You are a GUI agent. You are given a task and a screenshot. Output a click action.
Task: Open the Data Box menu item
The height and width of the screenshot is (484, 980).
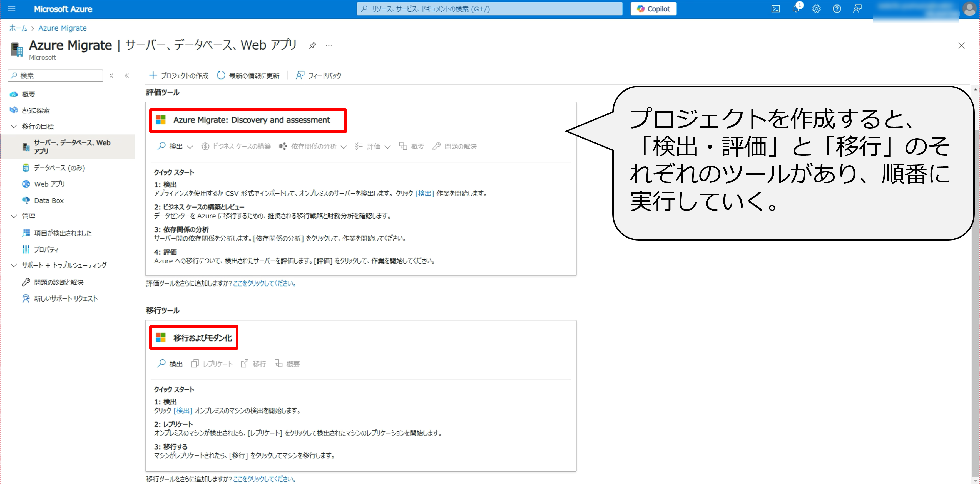point(49,200)
